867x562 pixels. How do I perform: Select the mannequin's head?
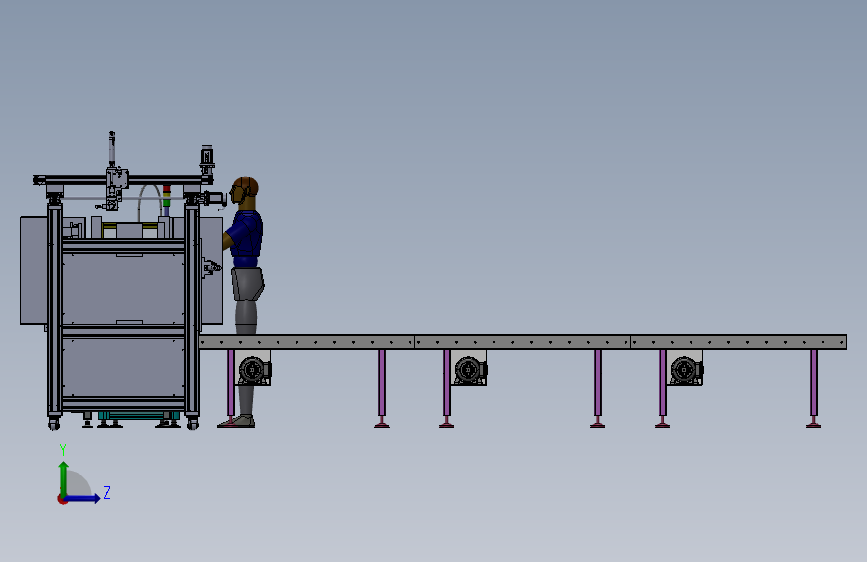point(244,190)
